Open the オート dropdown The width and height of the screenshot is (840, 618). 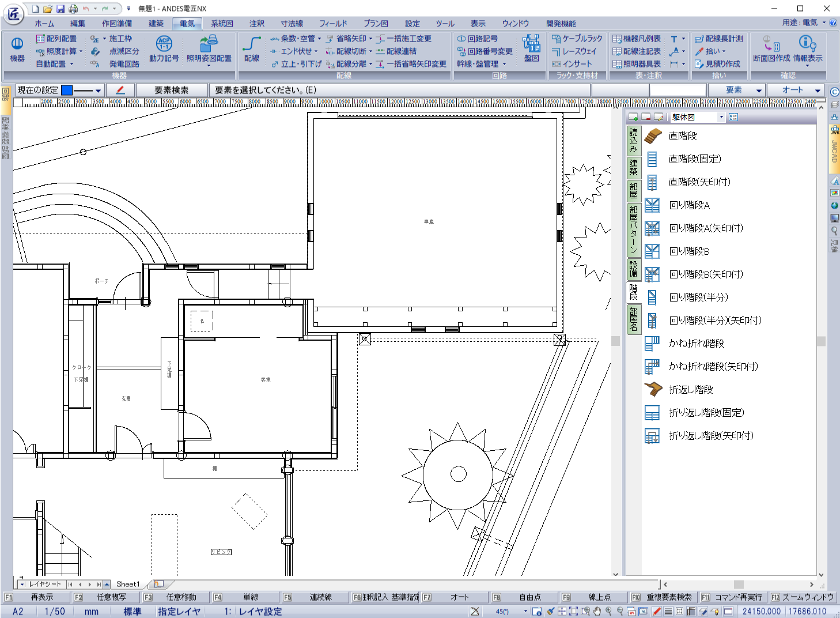pos(795,90)
